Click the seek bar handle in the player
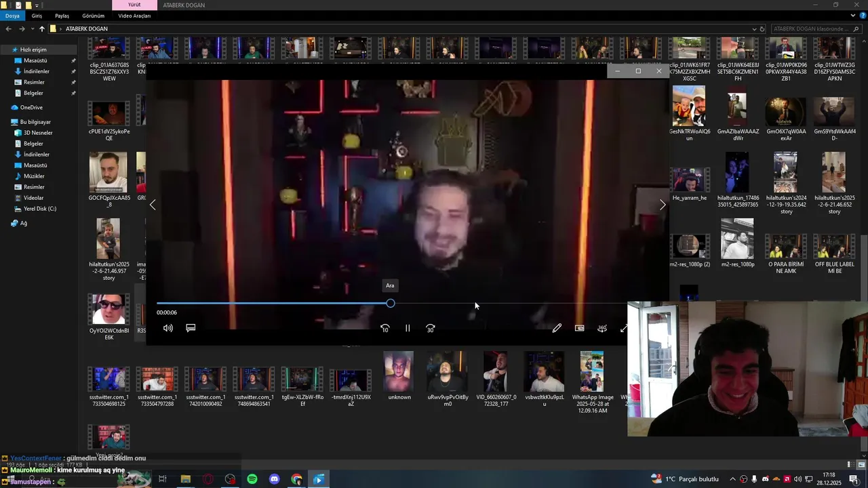 (x=391, y=304)
